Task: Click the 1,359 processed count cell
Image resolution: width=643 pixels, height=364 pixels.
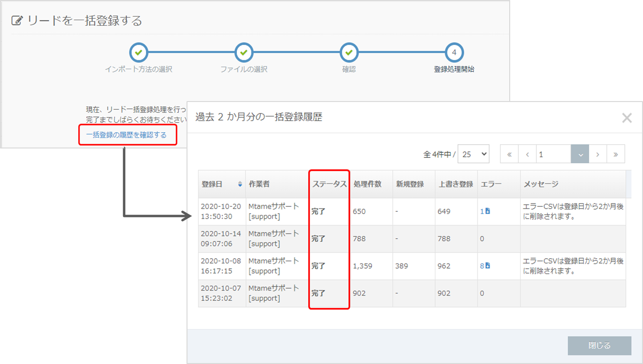Action: [x=371, y=266]
